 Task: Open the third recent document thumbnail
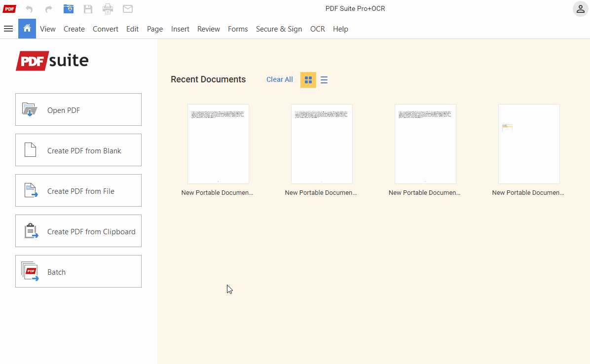425,144
